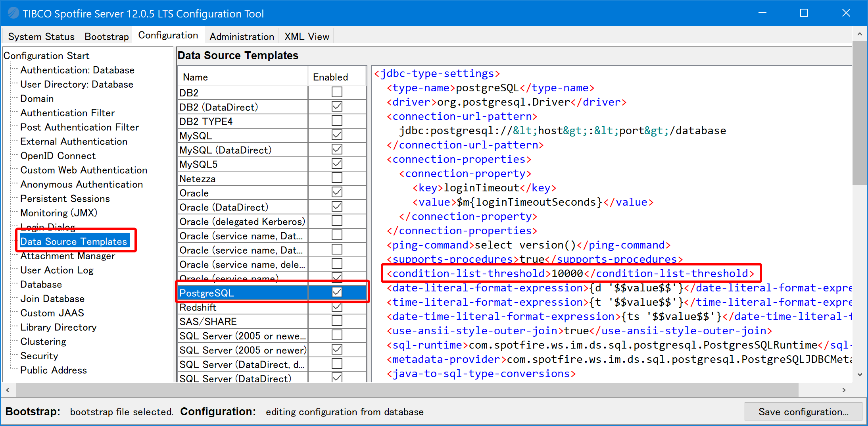Uncheck the Oracle enabled checkbox
This screenshot has height=426, width=868.
click(x=337, y=192)
